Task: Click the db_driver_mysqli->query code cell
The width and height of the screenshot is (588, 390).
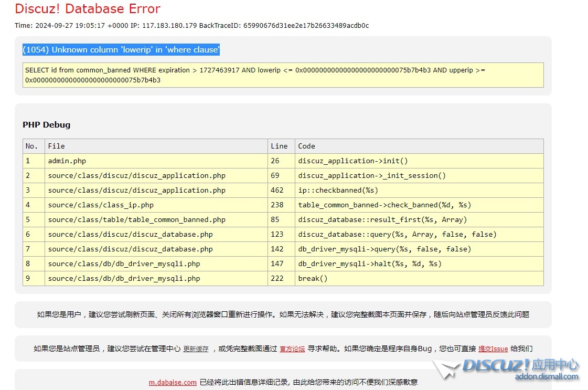Action: (419, 249)
